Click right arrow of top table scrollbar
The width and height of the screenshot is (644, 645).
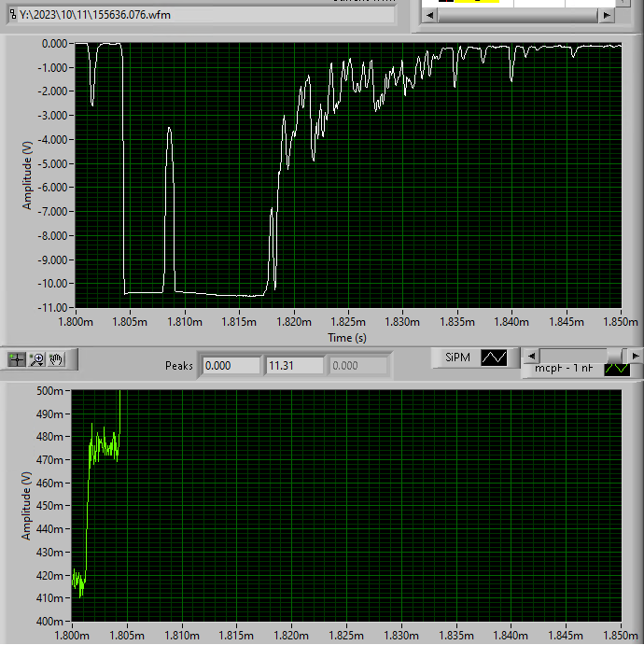[x=607, y=16]
